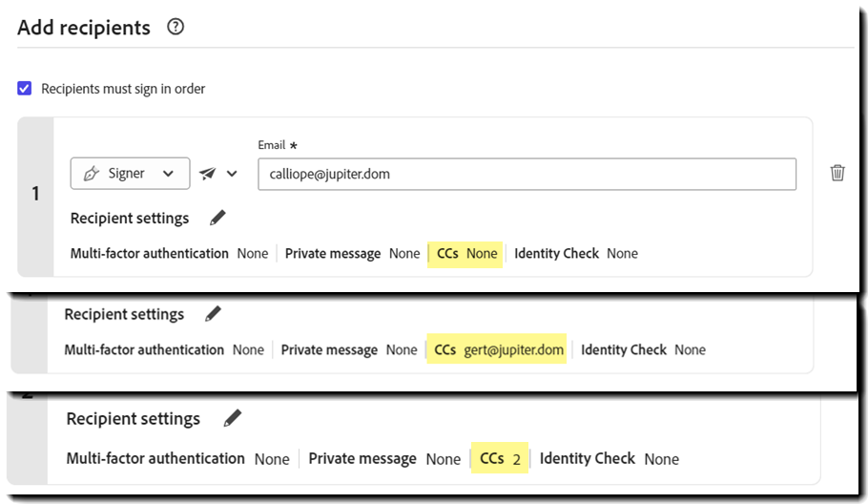Click the paper plane delivery icon
The height and width of the screenshot is (504, 868).
point(208,174)
